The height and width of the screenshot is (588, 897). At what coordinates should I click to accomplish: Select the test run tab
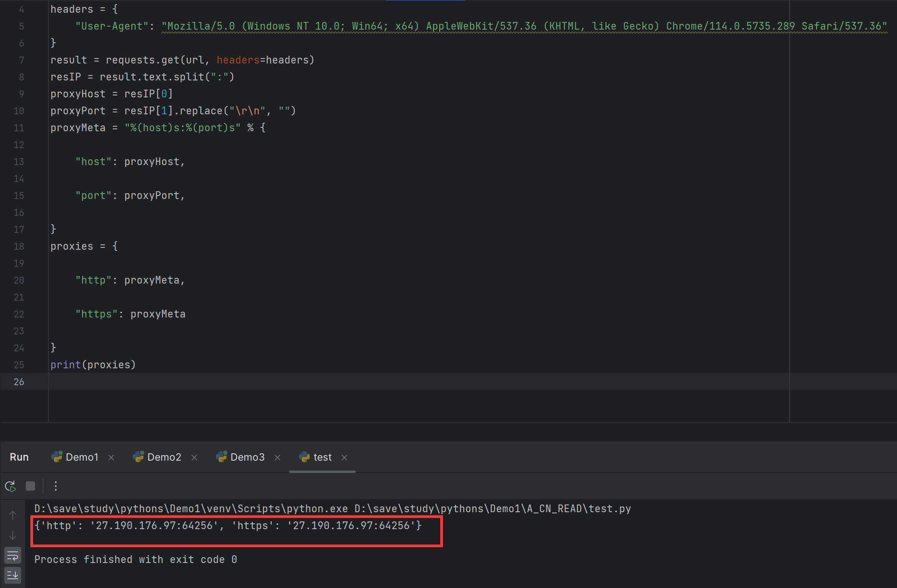pyautogui.click(x=322, y=457)
